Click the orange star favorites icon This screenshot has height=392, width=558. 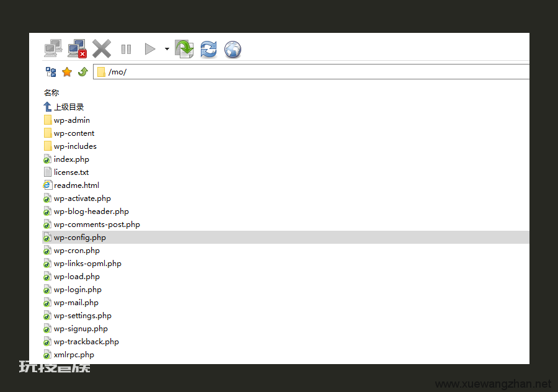(x=67, y=72)
